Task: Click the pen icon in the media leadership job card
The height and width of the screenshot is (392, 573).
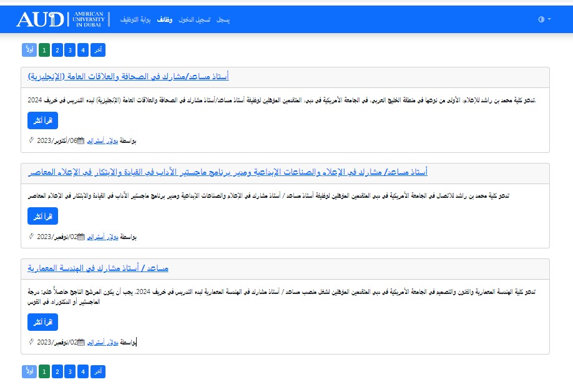Action: [32, 237]
